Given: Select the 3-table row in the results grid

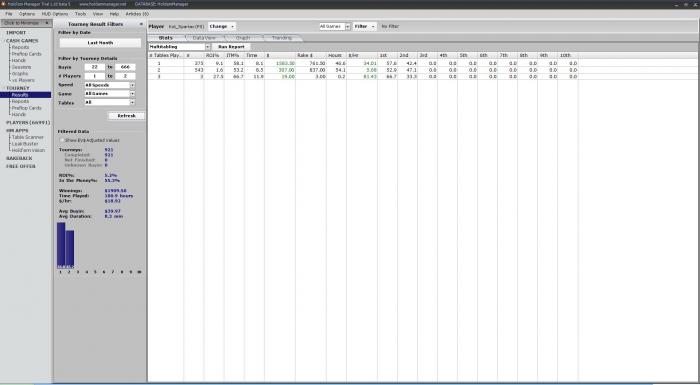Looking at the screenshot, I should [x=363, y=76].
